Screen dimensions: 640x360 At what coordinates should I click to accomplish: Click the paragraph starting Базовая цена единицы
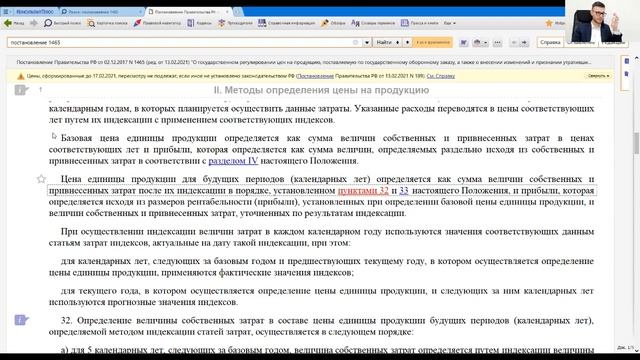point(321,149)
